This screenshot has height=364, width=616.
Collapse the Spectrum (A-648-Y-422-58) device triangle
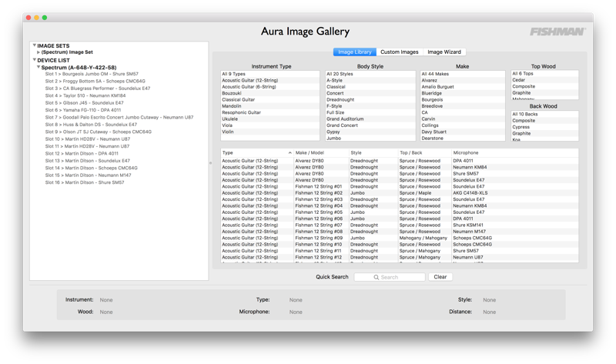(38, 67)
